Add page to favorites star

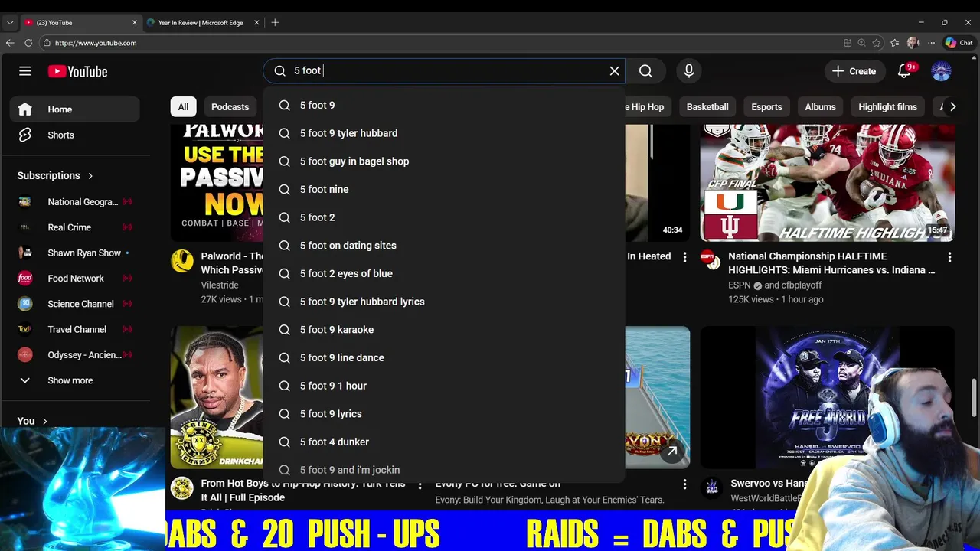876,43
